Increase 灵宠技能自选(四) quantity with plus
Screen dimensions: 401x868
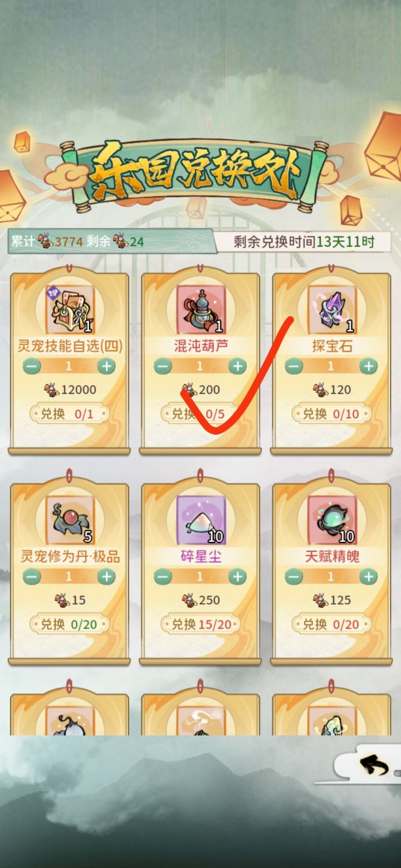click(x=106, y=366)
